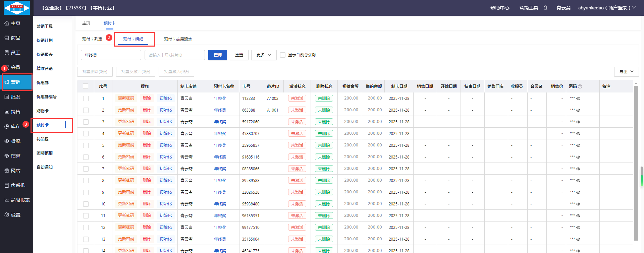Open 设置 gear in left sidebar
This screenshot has height=253, width=644.
7,215
